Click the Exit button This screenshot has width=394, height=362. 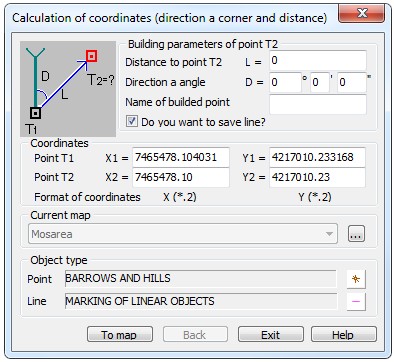[x=271, y=334]
